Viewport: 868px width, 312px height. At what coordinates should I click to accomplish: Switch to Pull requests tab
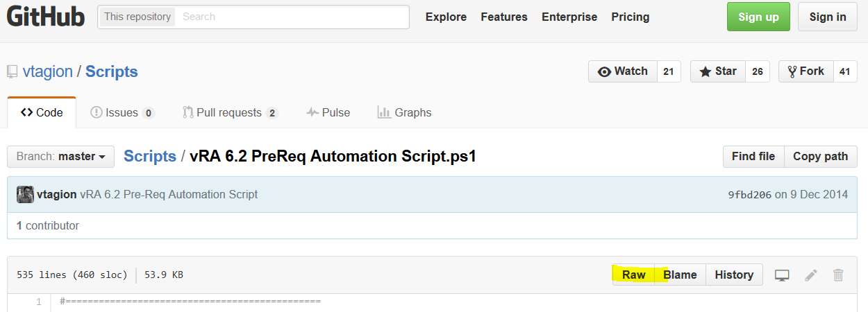(x=231, y=112)
